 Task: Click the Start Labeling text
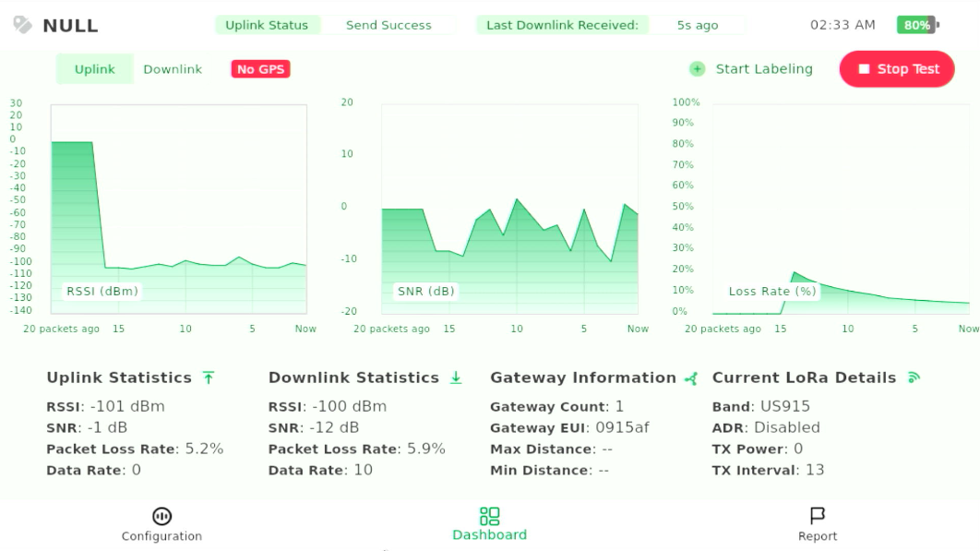point(764,69)
